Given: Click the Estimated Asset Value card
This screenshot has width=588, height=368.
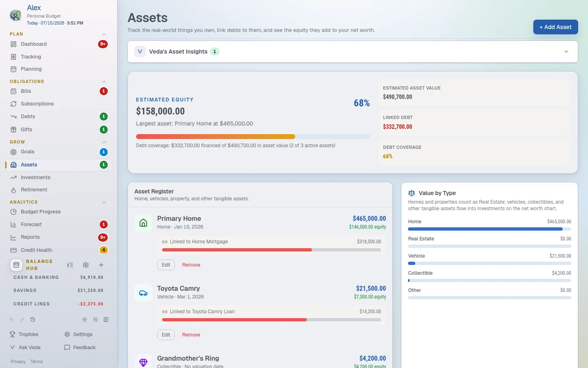Looking at the screenshot, I should point(474,93).
